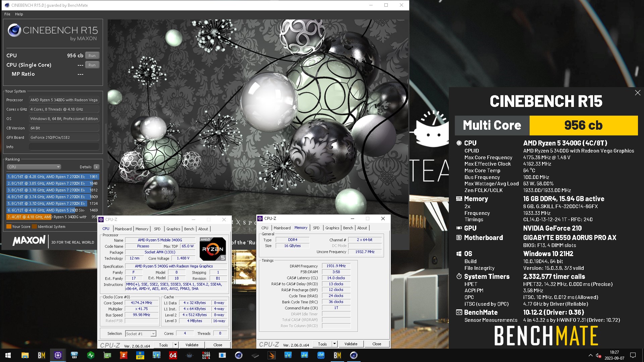Select highlighted ranking row for Ryzen 5 3400G
Screen dimensions: 644x362
click(53, 217)
